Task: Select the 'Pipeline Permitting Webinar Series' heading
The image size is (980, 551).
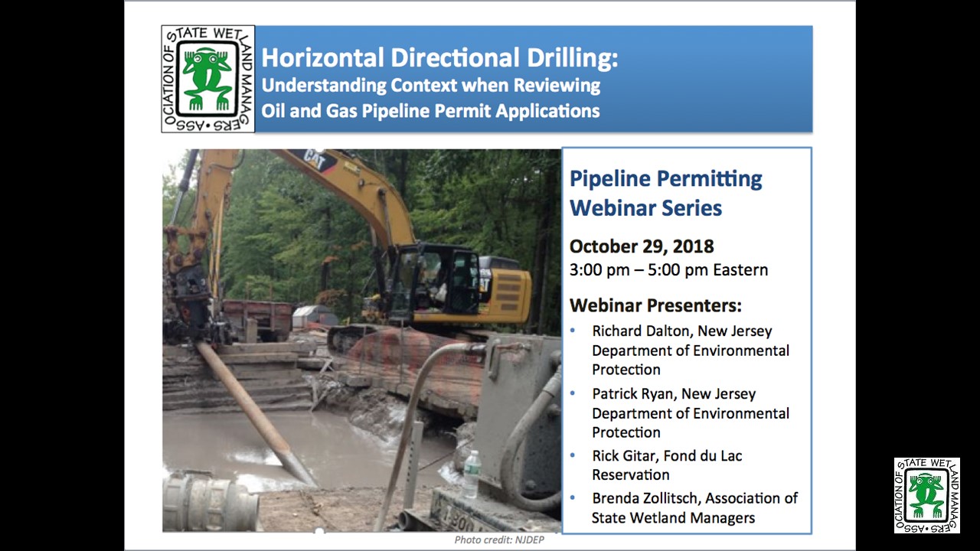Action: point(666,193)
